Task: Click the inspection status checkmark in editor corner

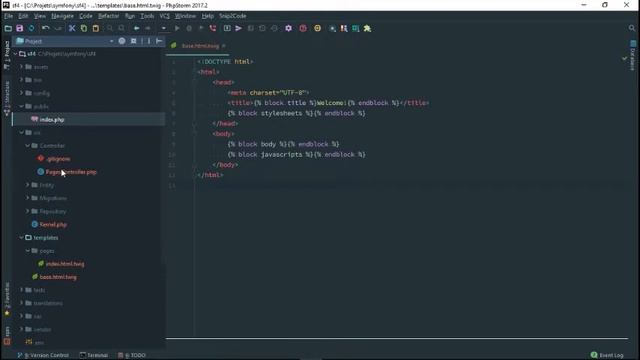Action: (624, 58)
